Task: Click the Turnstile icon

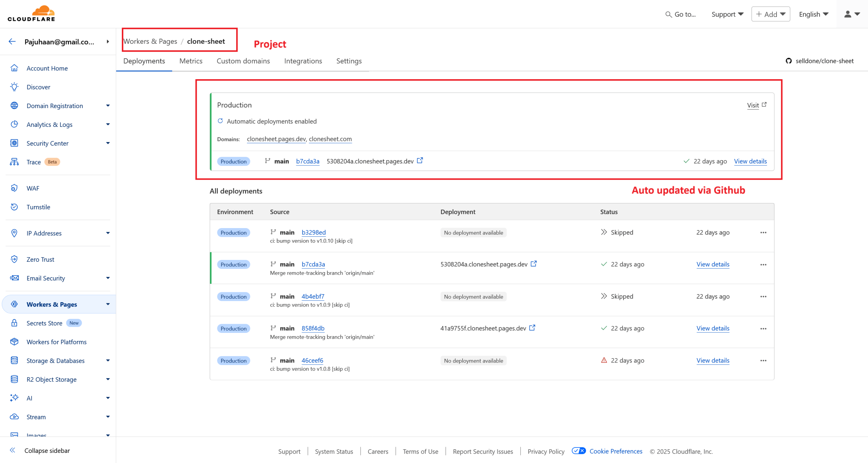Action: (x=14, y=207)
